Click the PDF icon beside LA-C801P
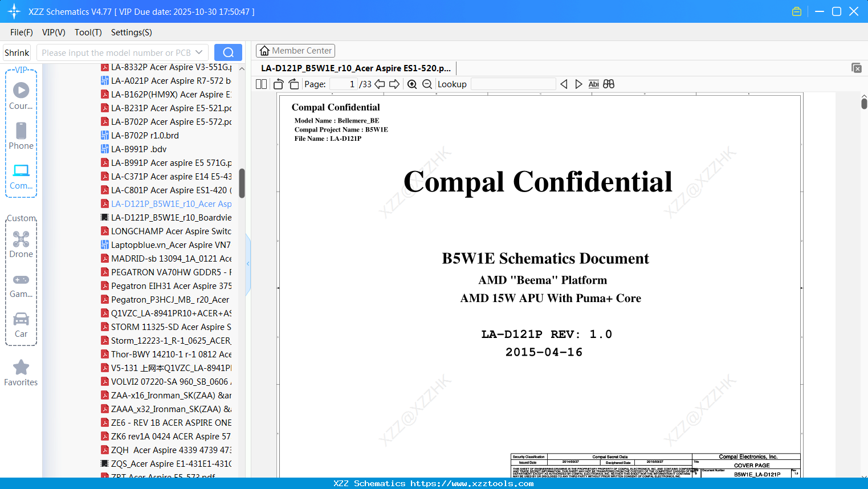Viewport: 868px width, 489px height. [x=105, y=190]
